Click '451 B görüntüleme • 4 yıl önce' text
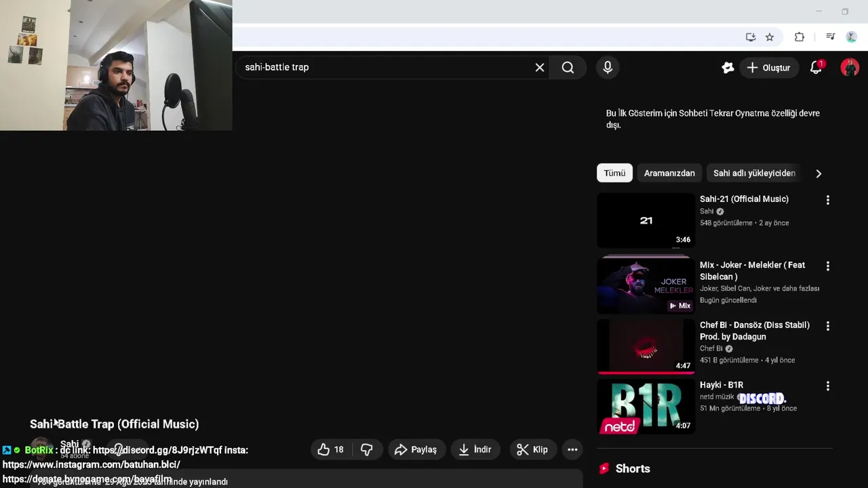This screenshot has width=868, height=488. pyautogui.click(x=747, y=360)
